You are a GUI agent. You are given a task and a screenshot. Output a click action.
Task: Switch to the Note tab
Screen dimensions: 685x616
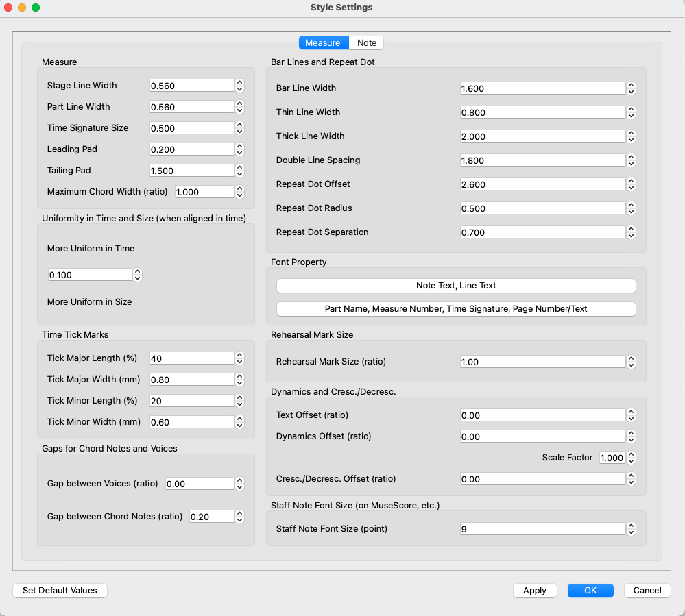(x=367, y=42)
